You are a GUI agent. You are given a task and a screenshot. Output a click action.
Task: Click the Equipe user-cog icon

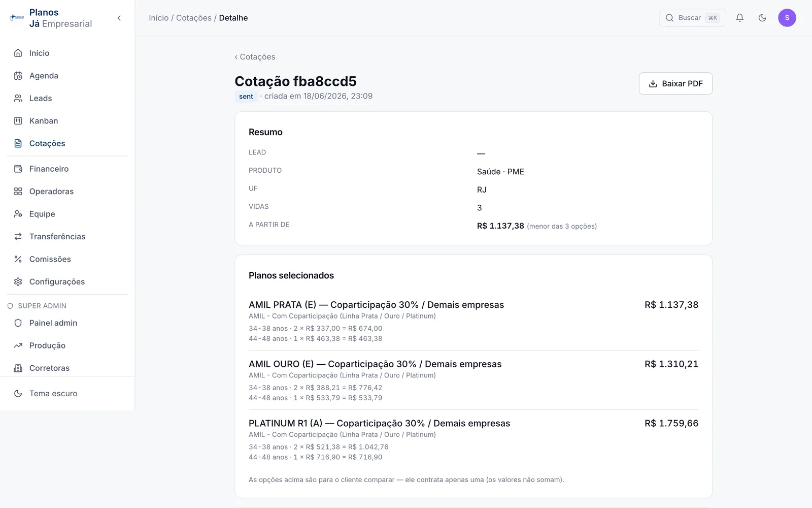click(x=18, y=214)
